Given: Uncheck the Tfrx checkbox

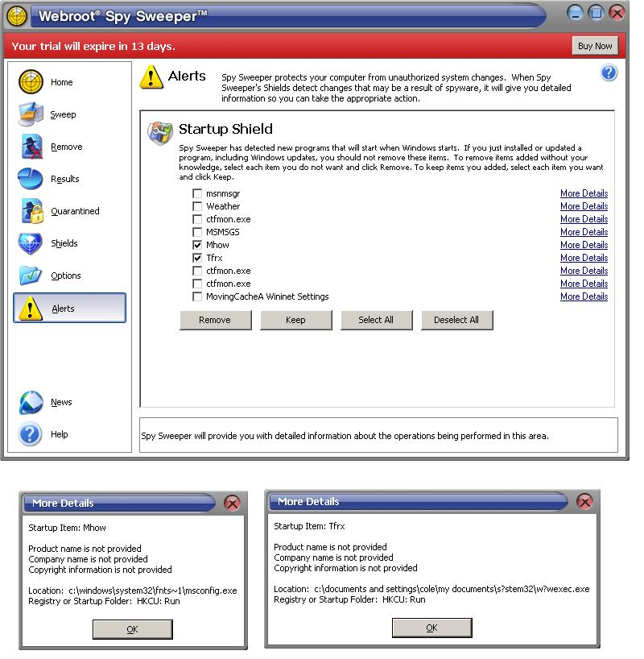Looking at the screenshot, I should (x=197, y=258).
